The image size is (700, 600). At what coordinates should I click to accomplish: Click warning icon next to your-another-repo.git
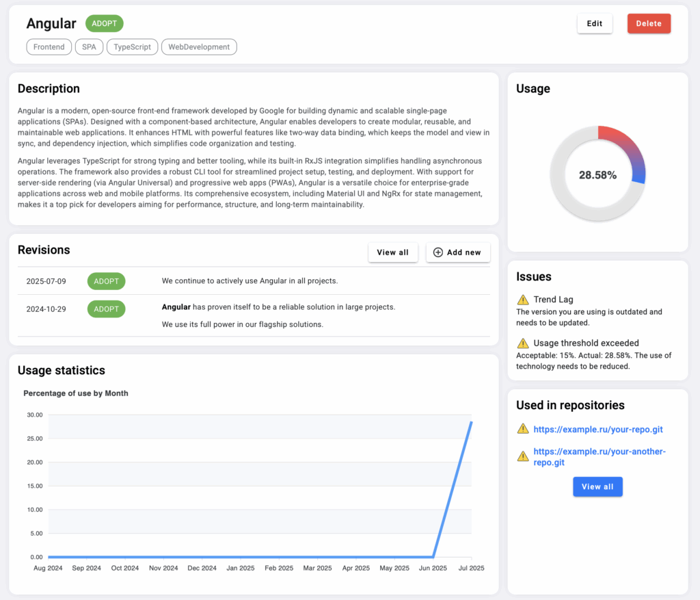[523, 456]
